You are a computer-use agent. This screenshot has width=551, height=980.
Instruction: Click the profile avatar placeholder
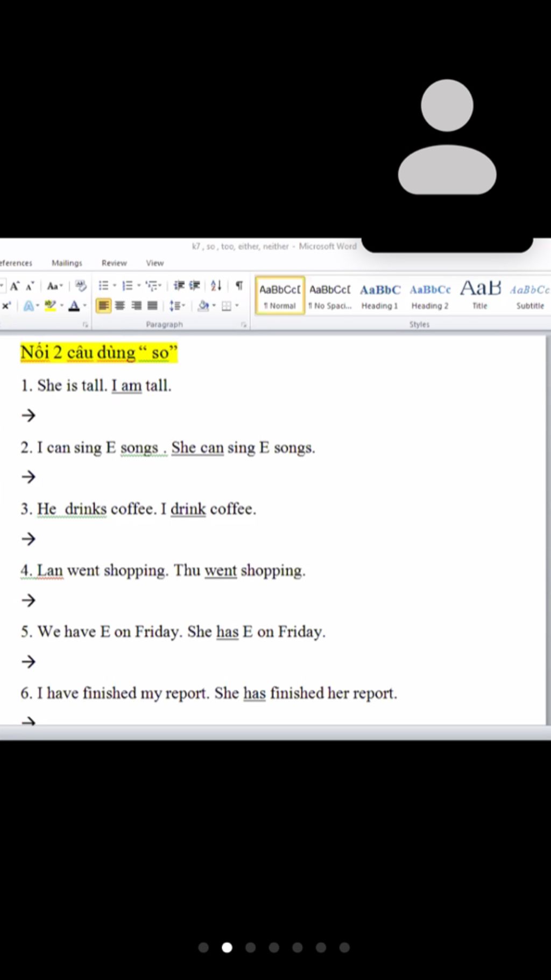[x=447, y=137]
